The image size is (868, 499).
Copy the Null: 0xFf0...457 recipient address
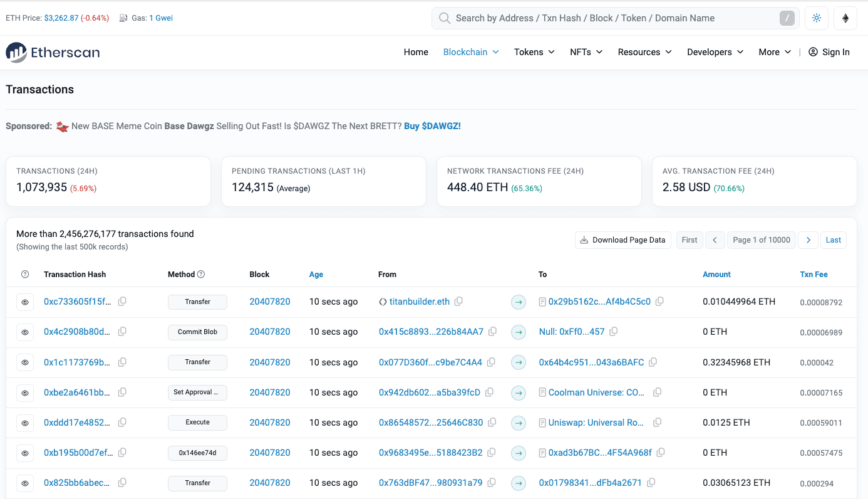tap(614, 332)
